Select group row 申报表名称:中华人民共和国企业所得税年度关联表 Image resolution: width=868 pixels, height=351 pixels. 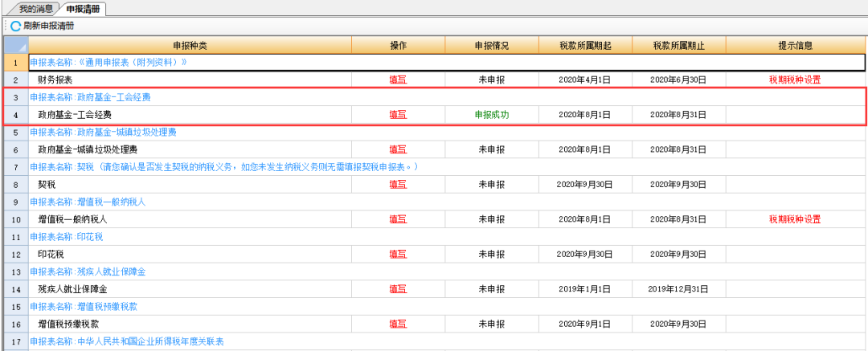(x=446, y=341)
